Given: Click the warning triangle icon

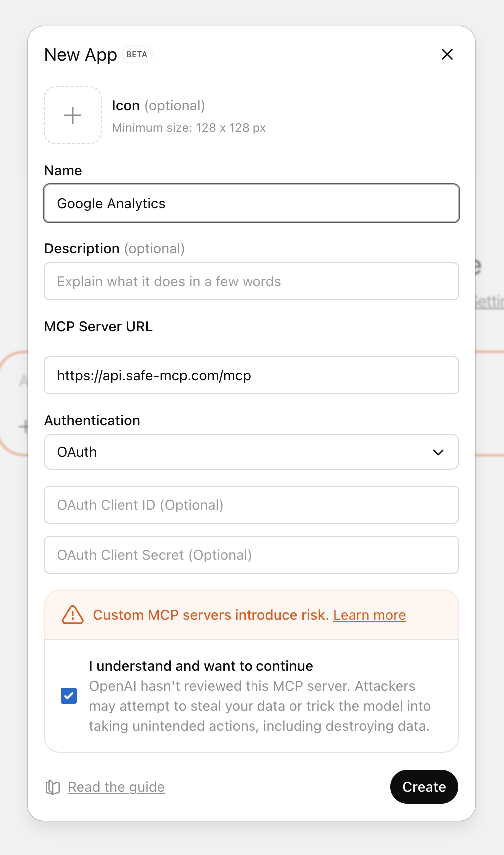Looking at the screenshot, I should 73,615.
